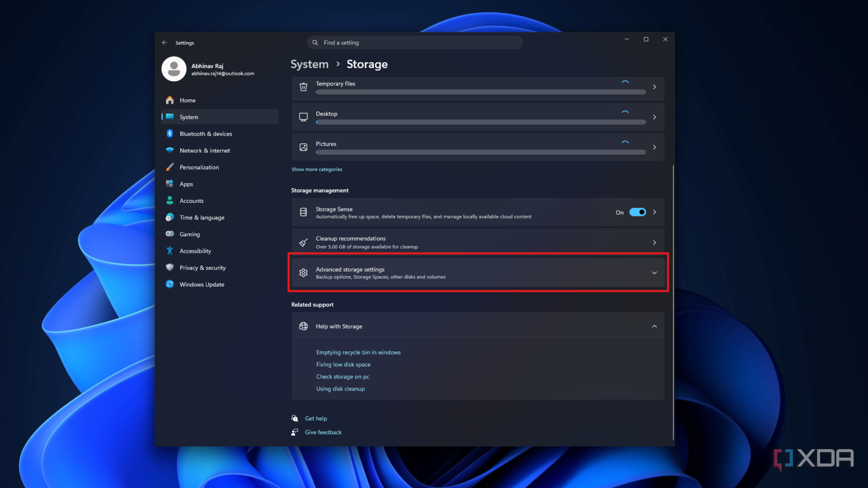Image resolution: width=868 pixels, height=488 pixels.
Task: Click the Accessibility figure icon
Action: (170, 251)
